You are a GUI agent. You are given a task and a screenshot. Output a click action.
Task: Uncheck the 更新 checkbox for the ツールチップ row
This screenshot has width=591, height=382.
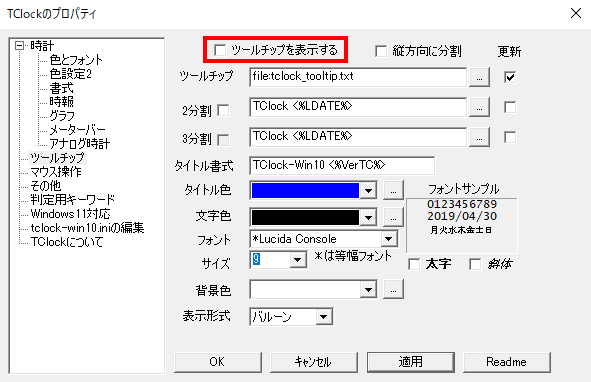510,77
